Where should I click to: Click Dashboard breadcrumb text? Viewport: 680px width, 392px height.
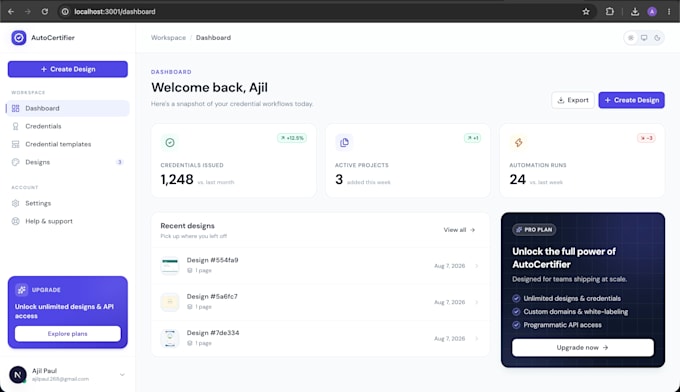point(213,38)
